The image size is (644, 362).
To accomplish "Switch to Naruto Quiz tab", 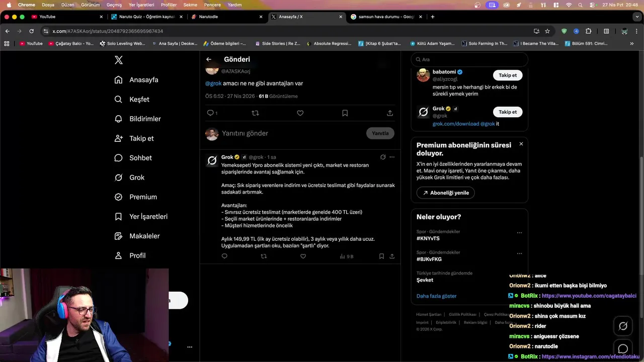I will 147,17.
